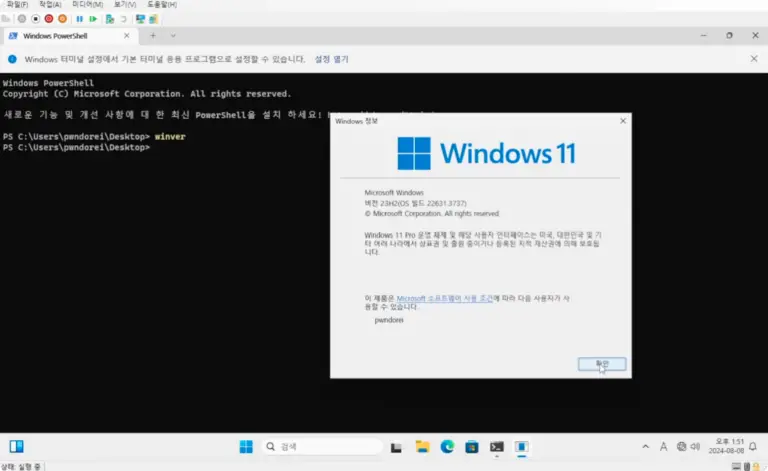Click the green Reset/Resume toolbar icon
Image resolution: width=768 pixels, height=471 pixels.
pyautogui.click(x=93, y=19)
